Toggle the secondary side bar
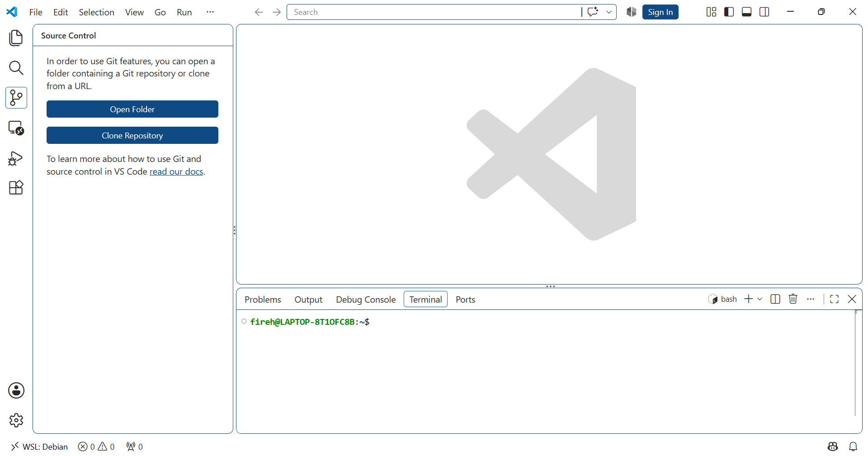Image resolution: width=868 pixels, height=456 pixels. (764, 12)
